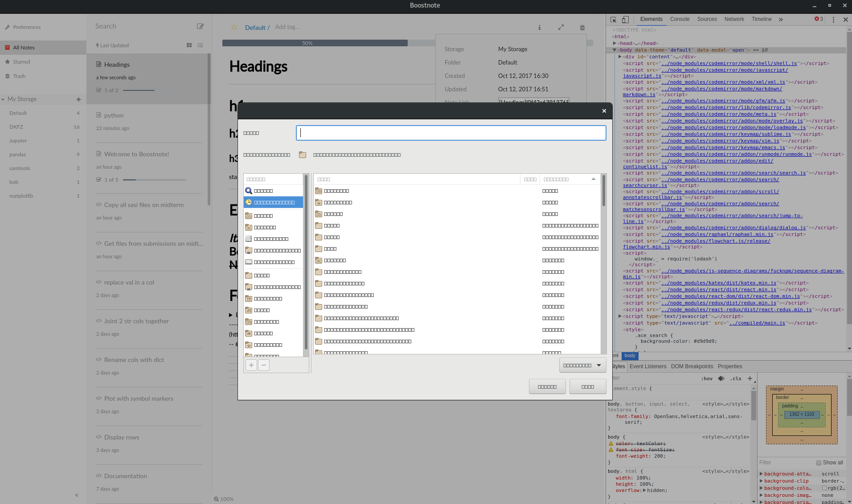Viewport: 852px width, 504px height.
Task: Click the diamond animation icon in Styles toolbar
Action: coord(721,378)
